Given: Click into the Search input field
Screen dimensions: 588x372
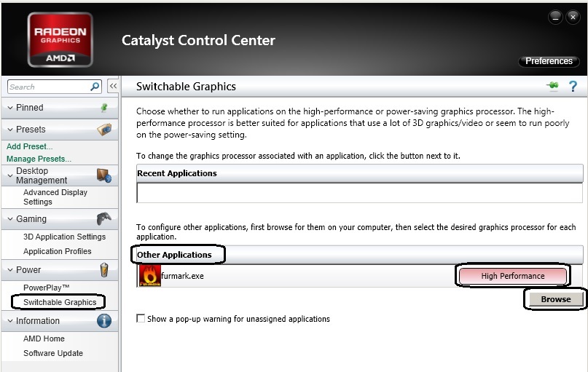Looking at the screenshot, I should (x=49, y=87).
